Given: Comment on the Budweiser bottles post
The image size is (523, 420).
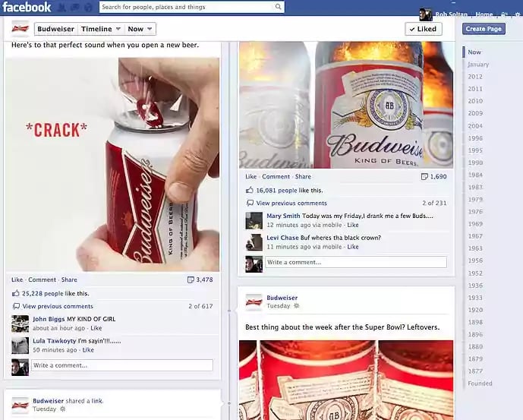Looking at the screenshot, I should click(x=276, y=177).
